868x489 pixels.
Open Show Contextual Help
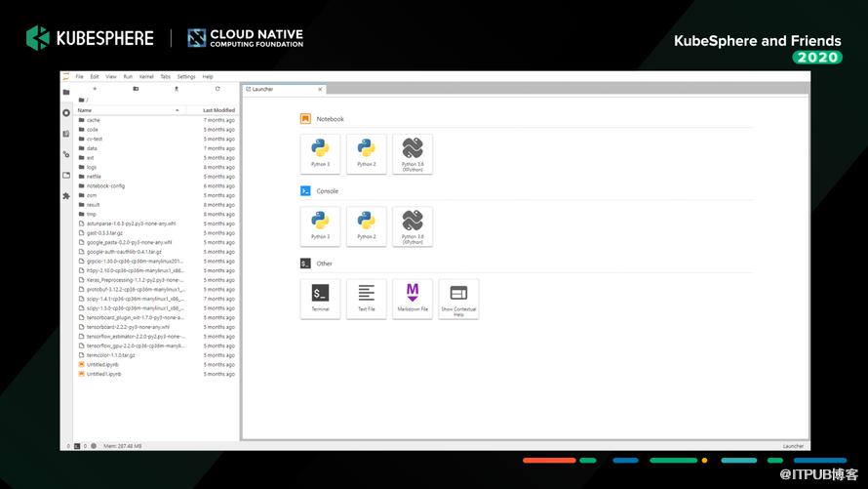(x=458, y=299)
